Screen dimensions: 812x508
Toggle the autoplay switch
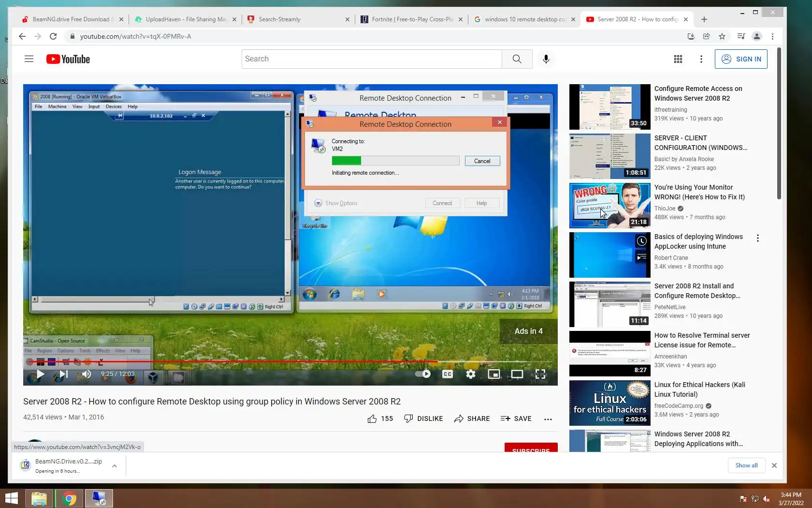[x=423, y=374]
